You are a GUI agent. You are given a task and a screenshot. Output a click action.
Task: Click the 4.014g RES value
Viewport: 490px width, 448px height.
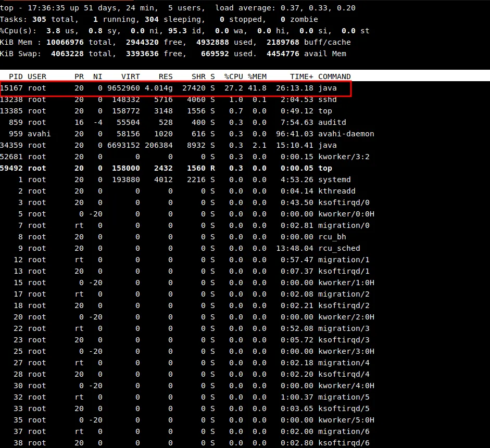click(x=158, y=88)
